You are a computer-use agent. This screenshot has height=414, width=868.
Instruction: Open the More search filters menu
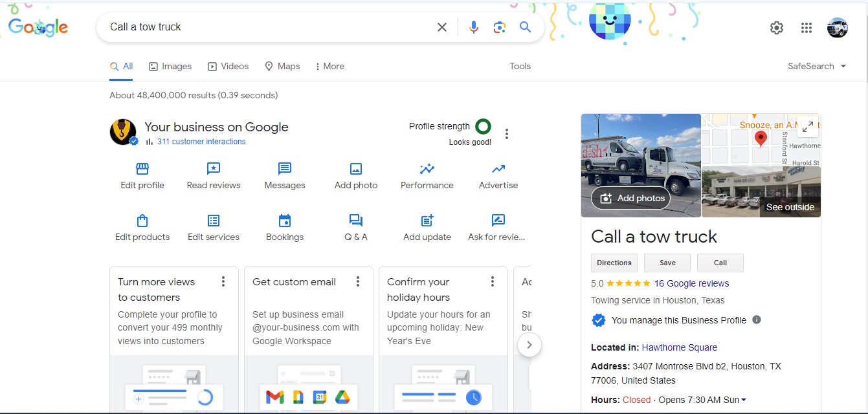tap(329, 66)
